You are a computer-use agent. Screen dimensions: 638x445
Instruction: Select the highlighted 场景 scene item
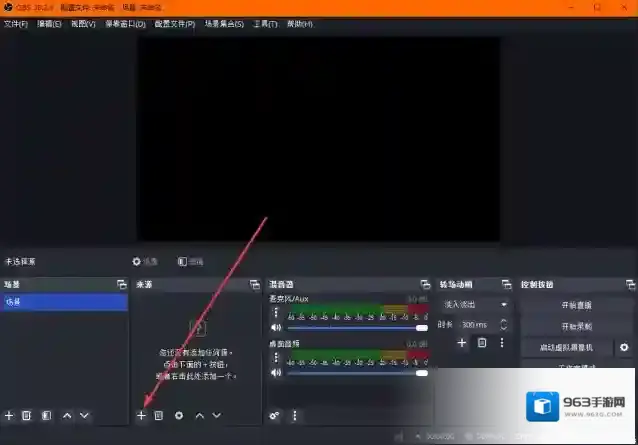64,302
